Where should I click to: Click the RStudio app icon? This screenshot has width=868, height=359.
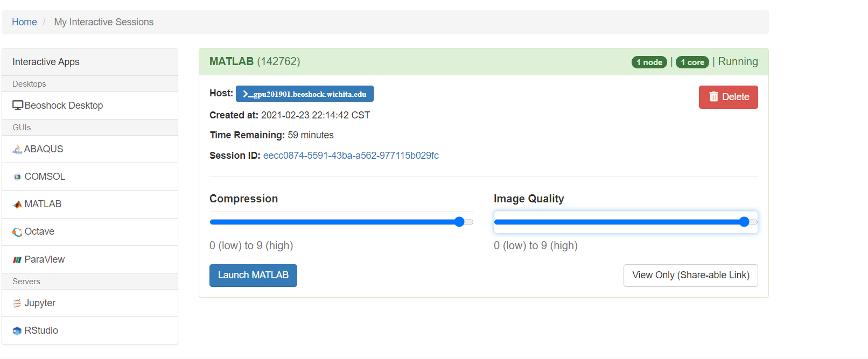17,331
